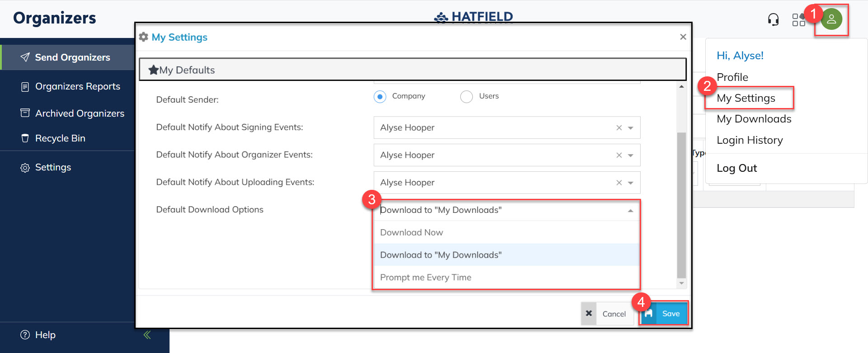Choose the Download Now option
This screenshot has width=868, height=353.
click(x=411, y=232)
